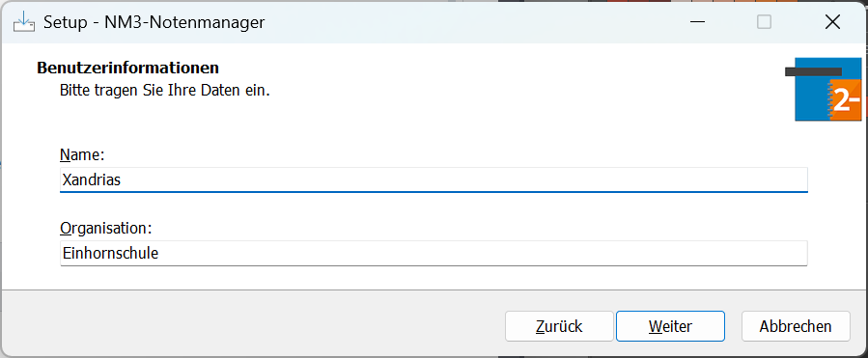Close the NM3-Notenmanager setup window
Screen dimensions: 868x358
(832, 22)
